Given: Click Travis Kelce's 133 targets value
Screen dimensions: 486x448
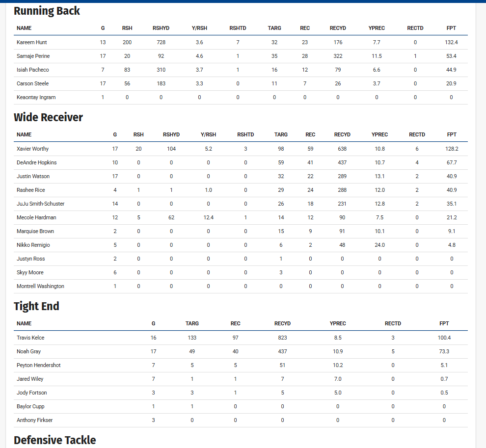Looking at the screenshot, I should [192, 338].
